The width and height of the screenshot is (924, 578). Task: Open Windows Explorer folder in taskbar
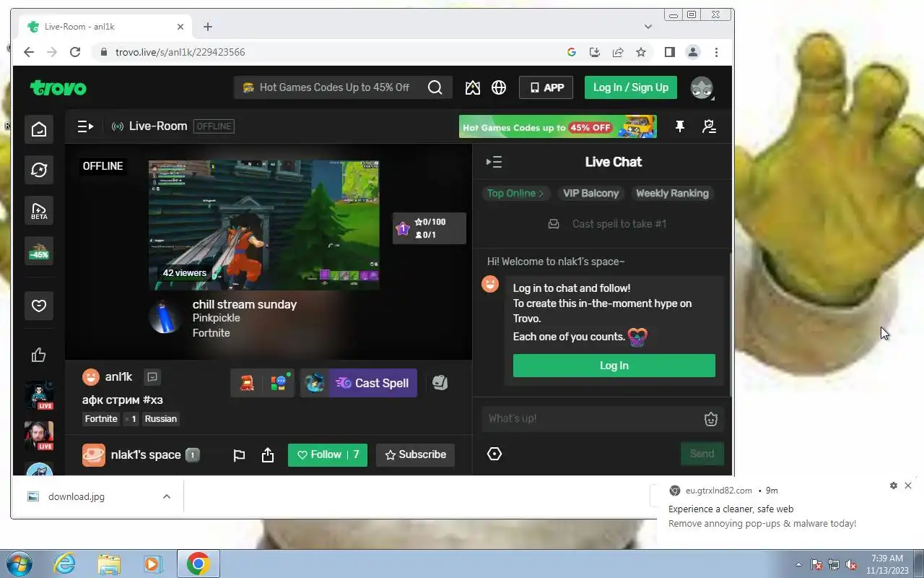(x=109, y=564)
